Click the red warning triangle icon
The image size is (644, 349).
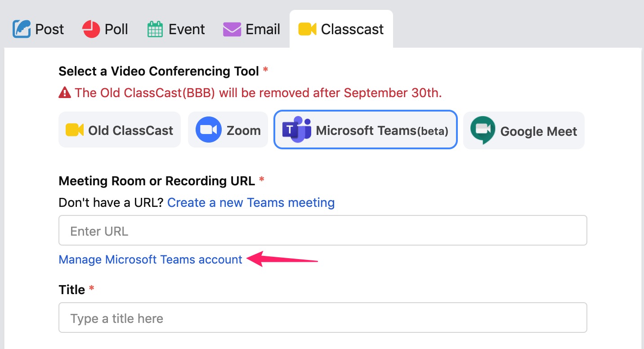click(x=65, y=93)
